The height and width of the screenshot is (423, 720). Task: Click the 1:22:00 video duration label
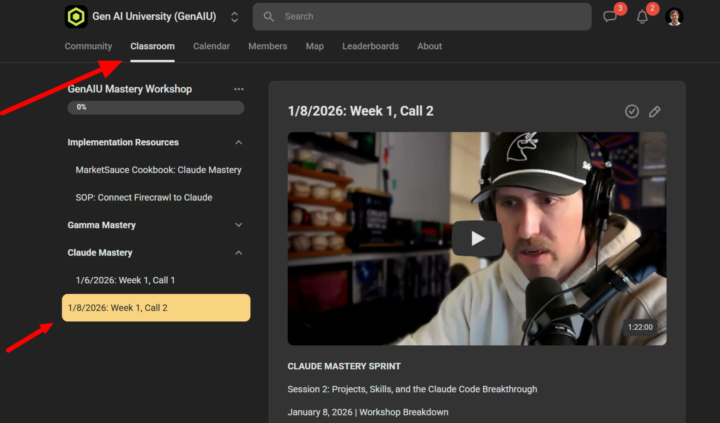click(640, 327)
